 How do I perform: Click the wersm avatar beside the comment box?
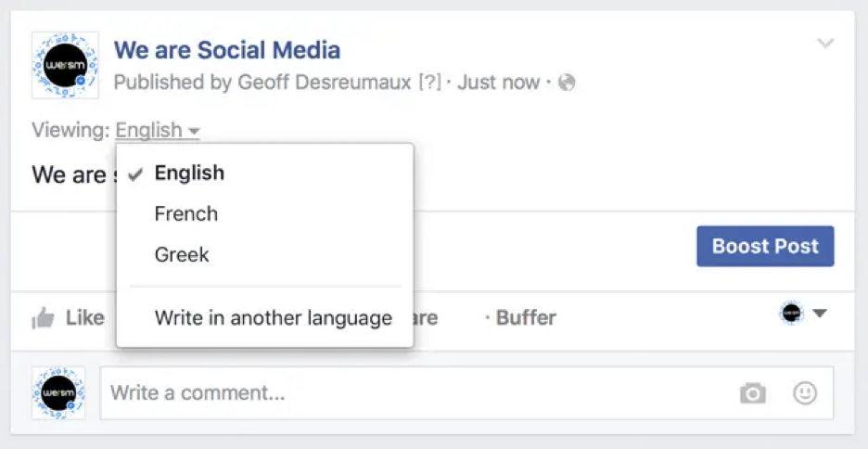pyautogui.click(x=59, y=392)
